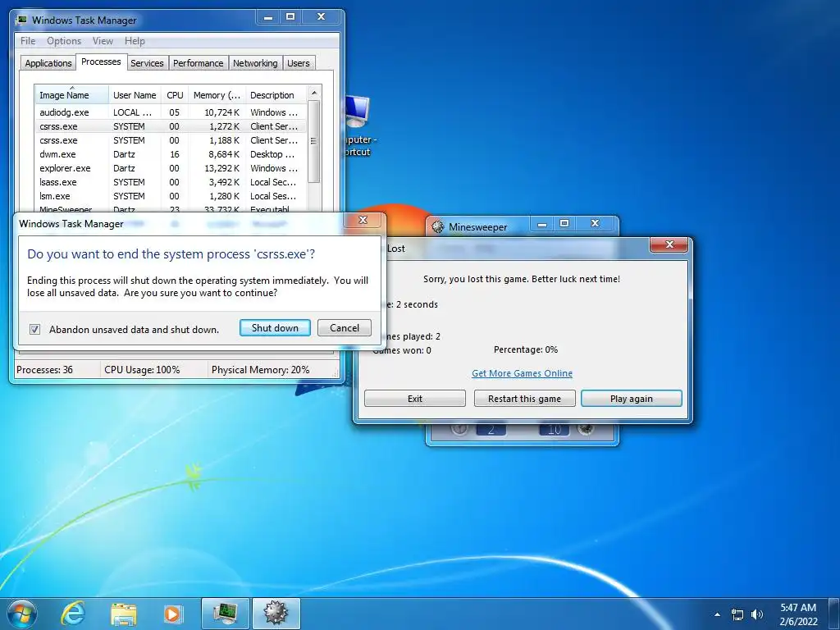This screenshot has width=840, height=630.
Task: Select the lsm.exe process row
Action: pyautogui.click(x=171, y=196)
